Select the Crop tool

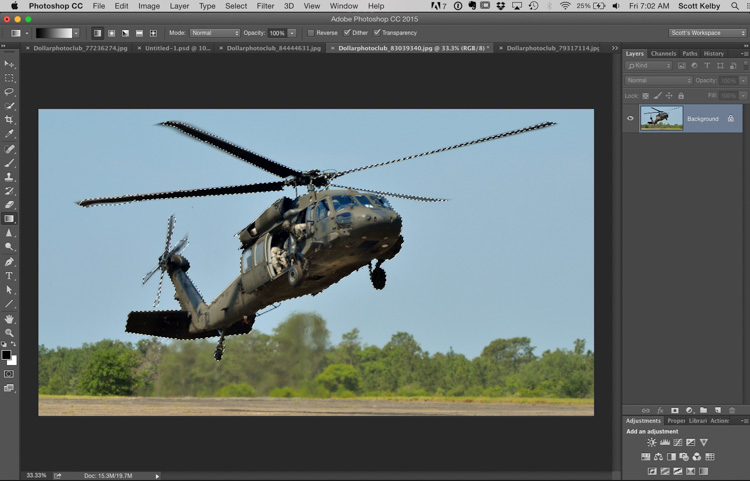10,119
